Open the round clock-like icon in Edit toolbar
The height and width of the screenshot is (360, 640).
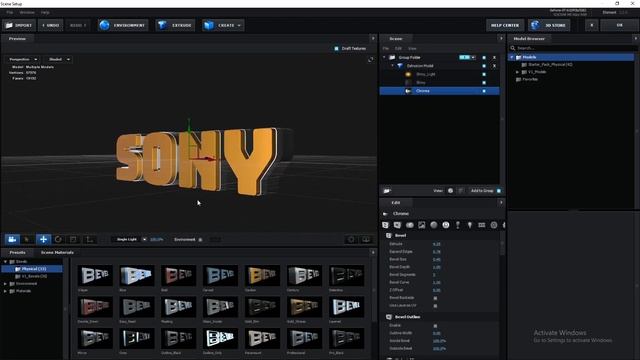click(x=446, y=225)
